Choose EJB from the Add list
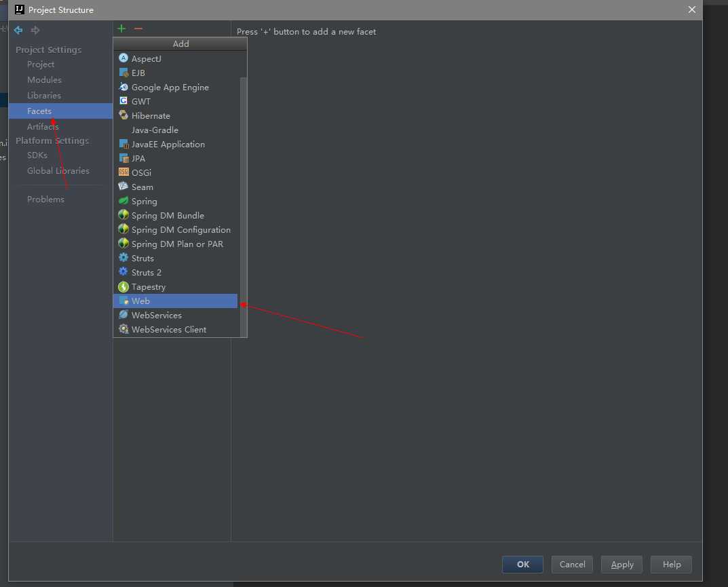Image resolution: width=728 pixels, height=587 pixels. coord(176,73)
